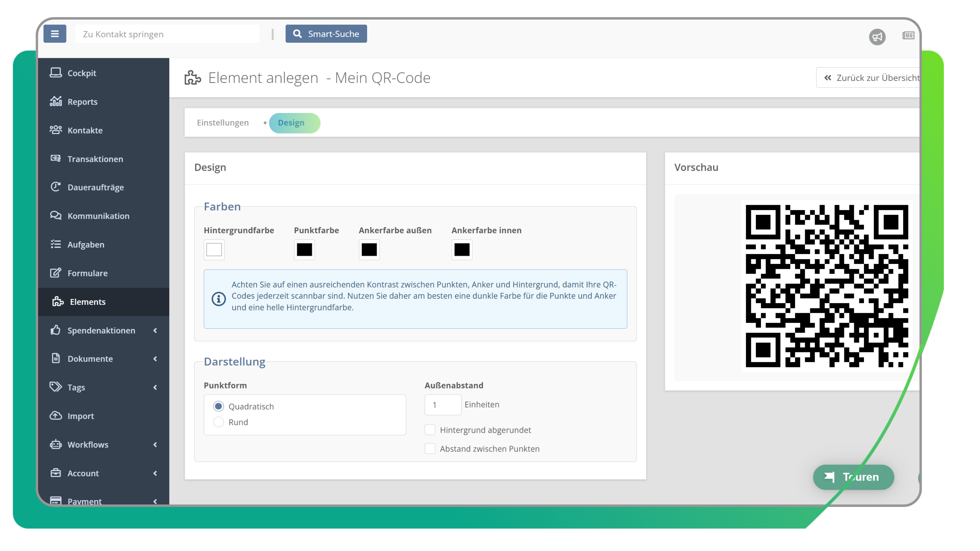Open the Kontakte section

85,130
